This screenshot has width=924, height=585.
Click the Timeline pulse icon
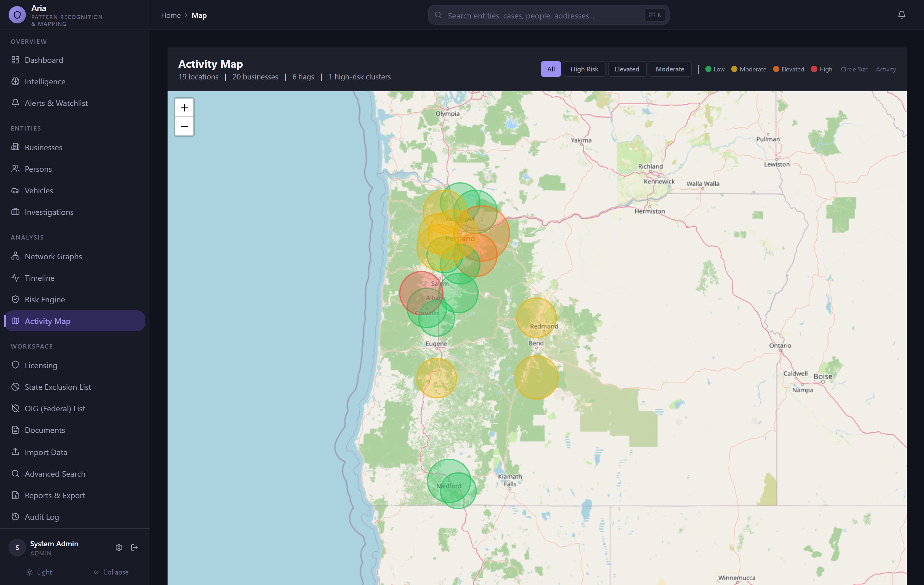pyautogui.click(x=15, y=278)
